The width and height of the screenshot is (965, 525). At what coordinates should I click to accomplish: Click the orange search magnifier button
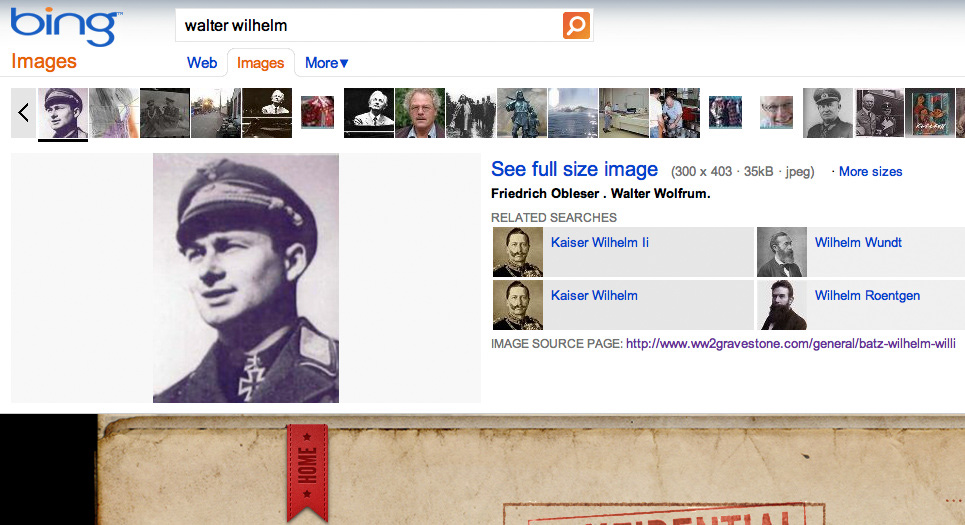coord(576,25)
